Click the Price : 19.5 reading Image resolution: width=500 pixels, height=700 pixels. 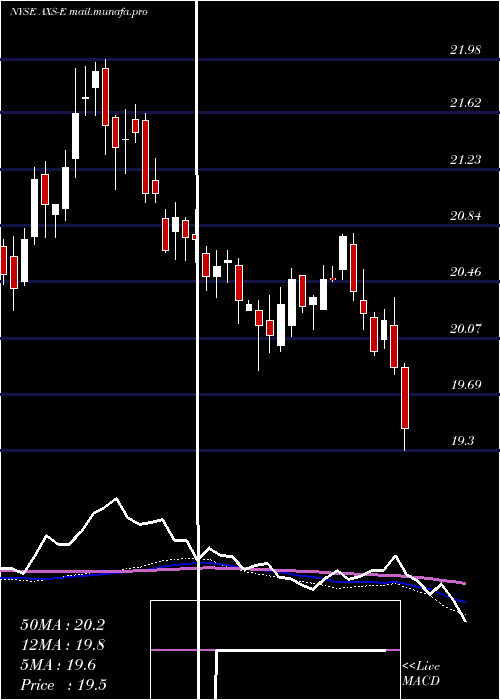click(x=63, y=685)
